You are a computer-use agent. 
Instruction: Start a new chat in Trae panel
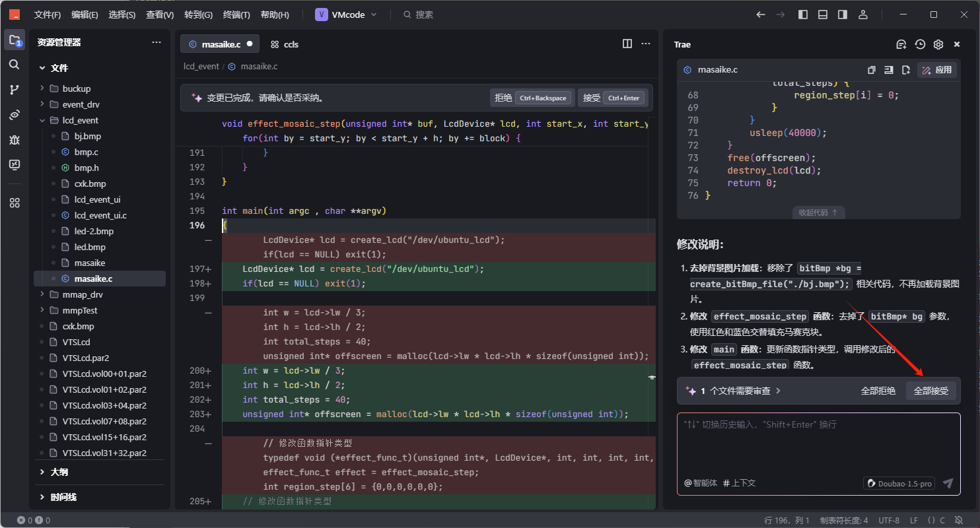point(901,44)
